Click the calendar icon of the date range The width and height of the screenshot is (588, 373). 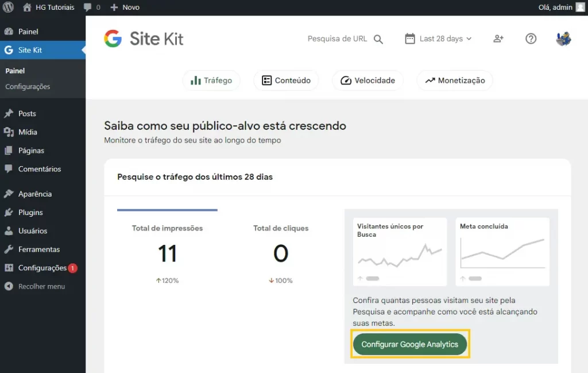[x=410, y=39]
